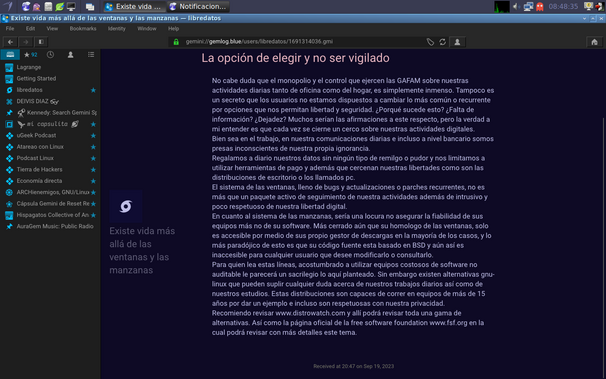Click the bookmark tag icon in URL bar
Viewport: 606px width, 379px height.
pyautogui.click(x=430, y=42)
